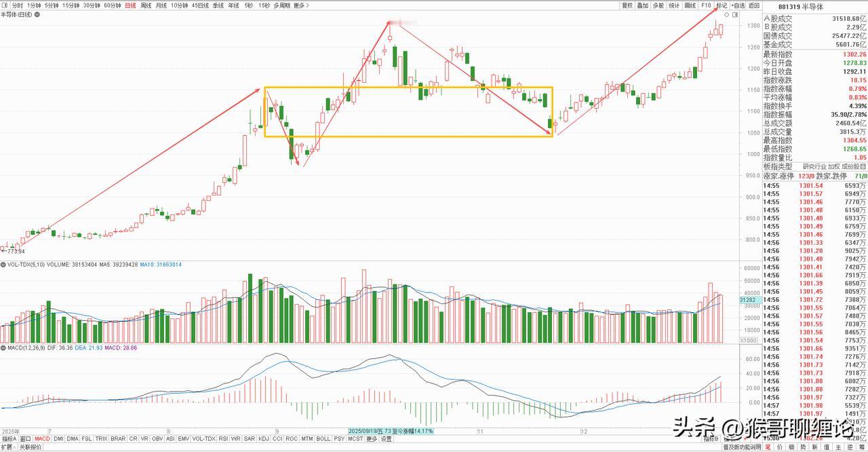Expand the 更多 periods menu at top

tap(301, 5)
